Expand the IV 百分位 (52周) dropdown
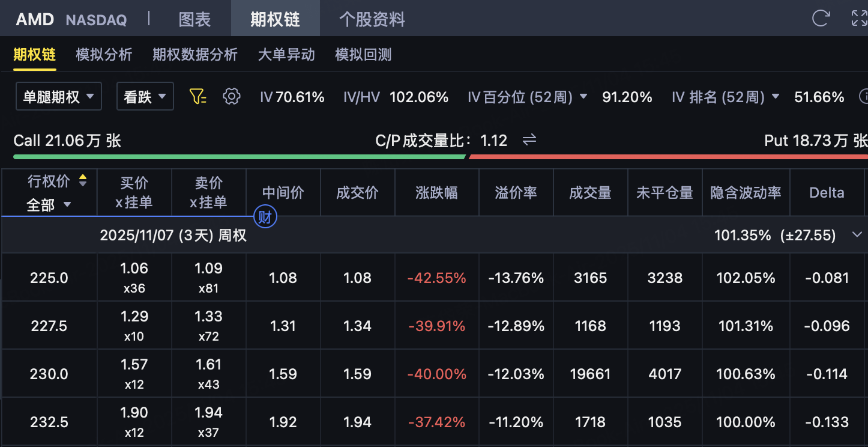 [583, 97]
